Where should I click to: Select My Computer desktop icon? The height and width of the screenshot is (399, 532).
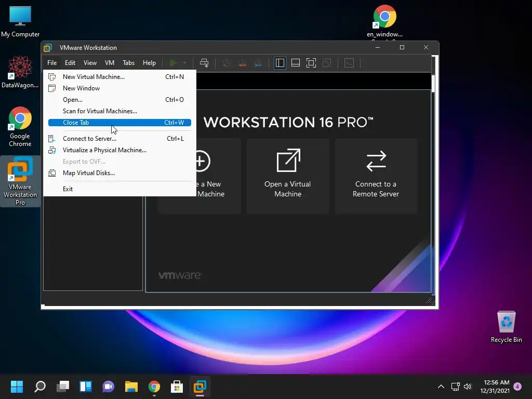pos(20,21)
